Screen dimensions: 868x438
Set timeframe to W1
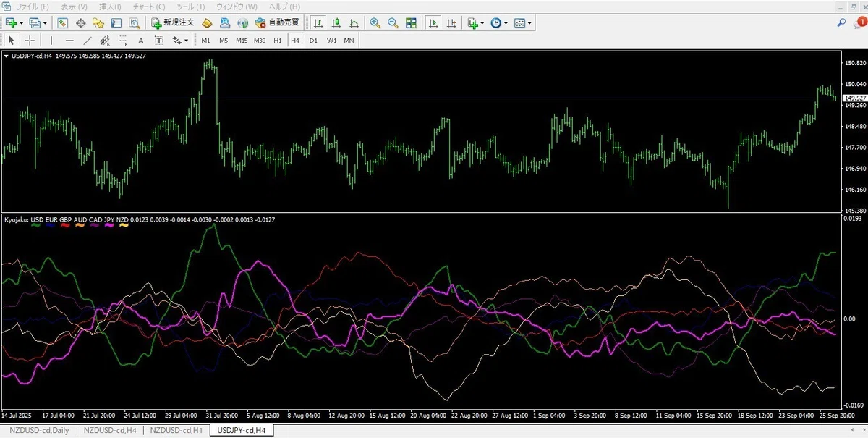click(331, 41)
